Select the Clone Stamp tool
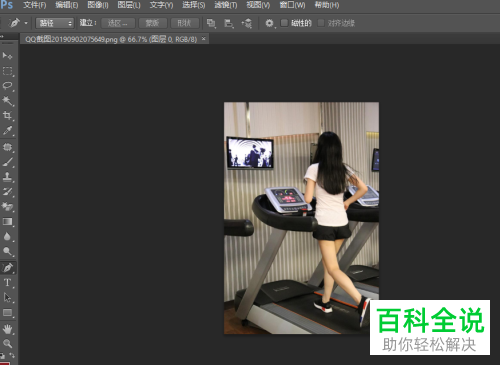Image resolution: width=500 pixels, height=365 pixels. pyautogui.click(x=7, y=177)
